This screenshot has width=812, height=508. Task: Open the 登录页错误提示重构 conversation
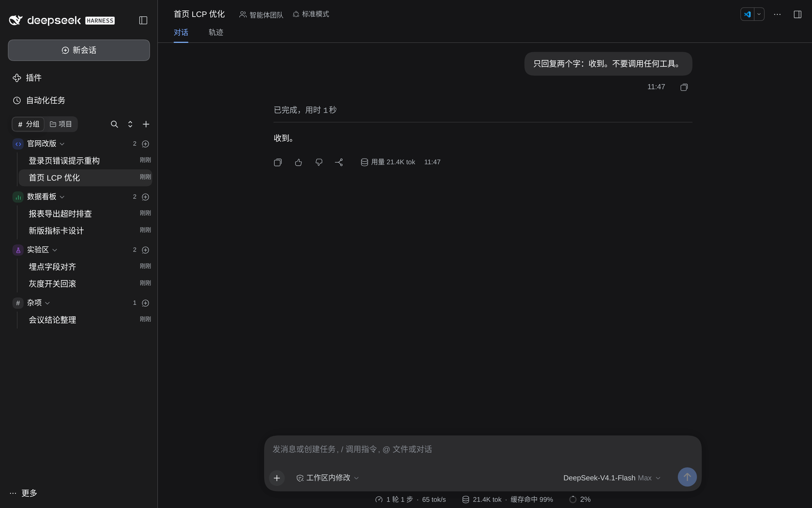coord(85,161)
